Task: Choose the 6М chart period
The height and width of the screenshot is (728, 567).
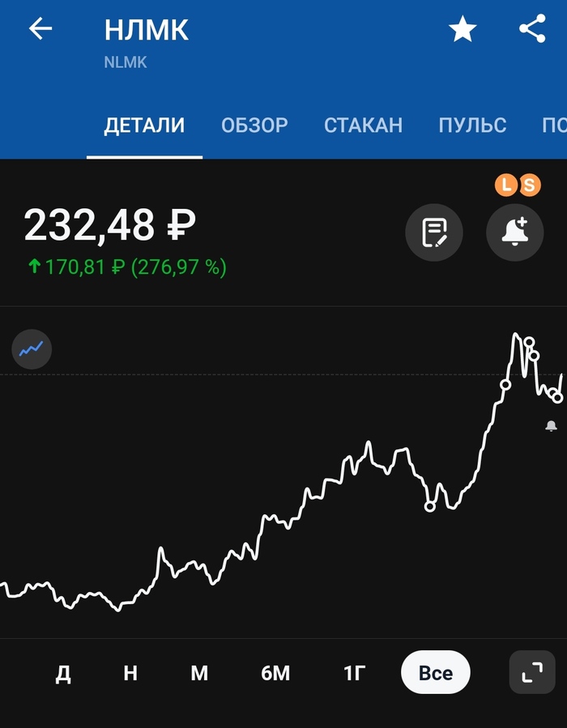Action: point(275,673)
